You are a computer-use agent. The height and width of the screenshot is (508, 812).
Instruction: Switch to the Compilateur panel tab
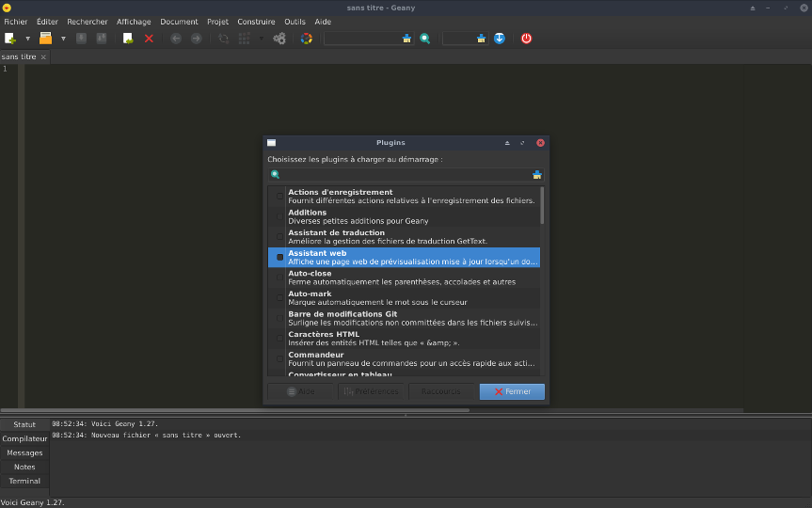pyautogui.click(x=24, y=438)
